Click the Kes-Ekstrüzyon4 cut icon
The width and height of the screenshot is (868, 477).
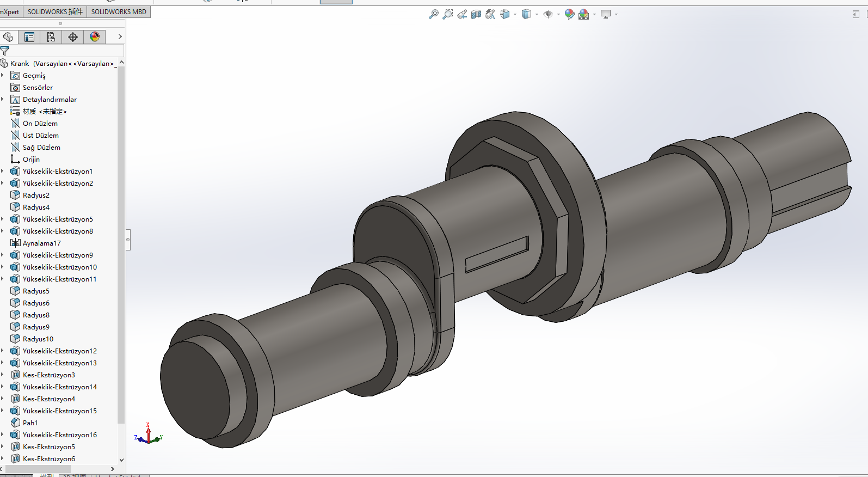click(x=15, y=399)
